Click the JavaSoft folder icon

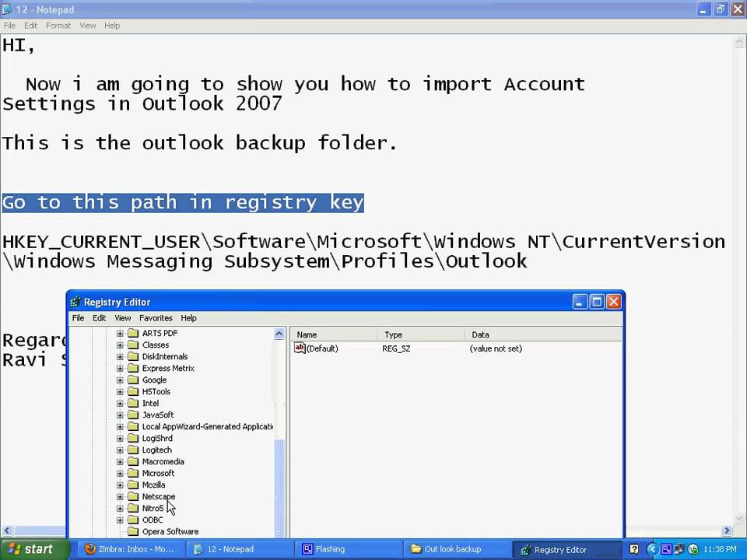(133, 415)
